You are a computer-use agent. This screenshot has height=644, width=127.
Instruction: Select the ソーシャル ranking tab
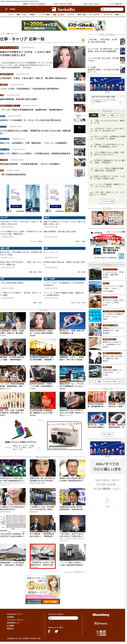pos(121,115)
